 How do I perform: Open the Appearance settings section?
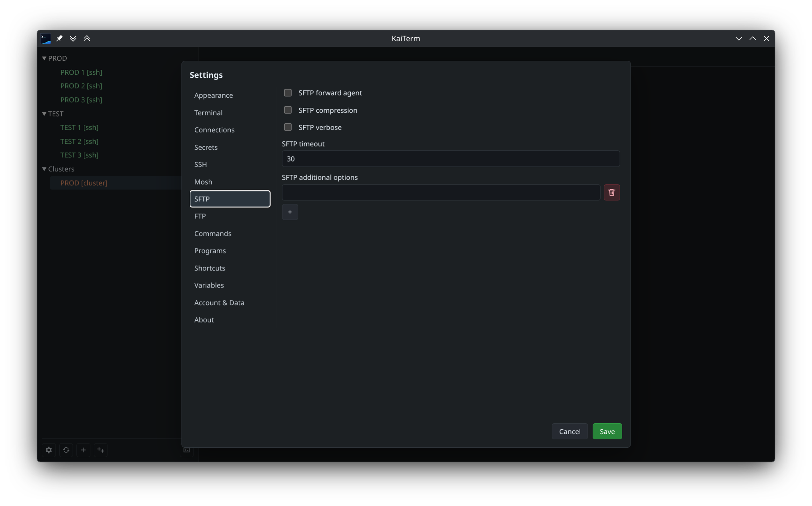pyautogui.click(x=230, y=95)
